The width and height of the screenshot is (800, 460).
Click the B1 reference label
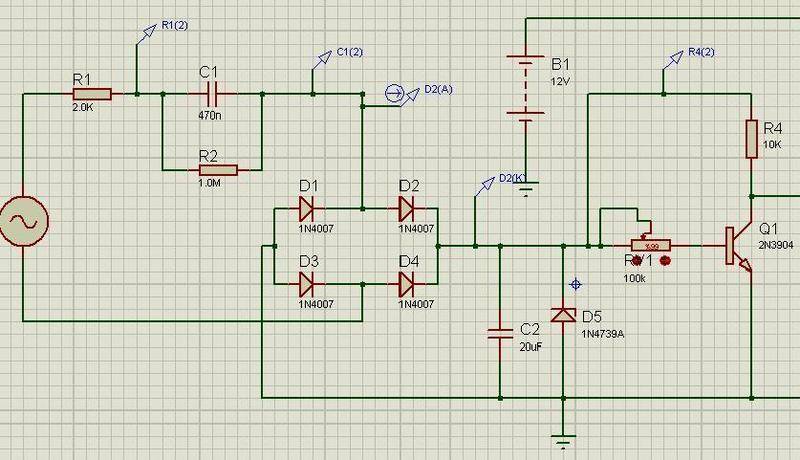coord(560,64)
